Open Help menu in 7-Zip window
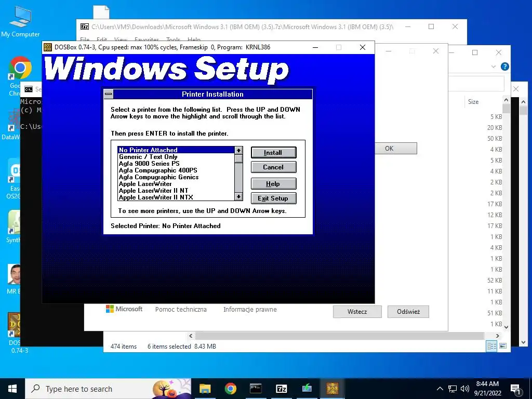The width and height of the screenshot is (532, 399). tap(194, 39)
